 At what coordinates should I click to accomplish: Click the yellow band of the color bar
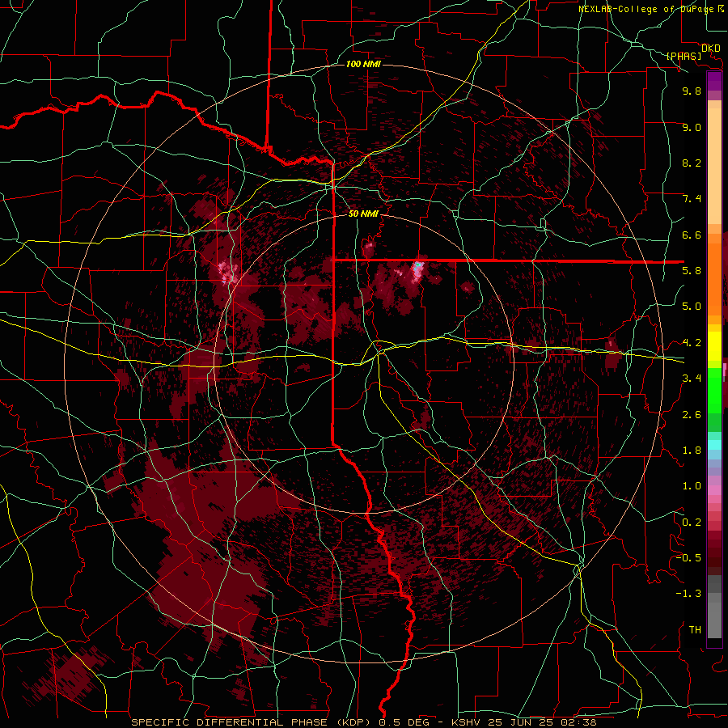pos(714,346)
